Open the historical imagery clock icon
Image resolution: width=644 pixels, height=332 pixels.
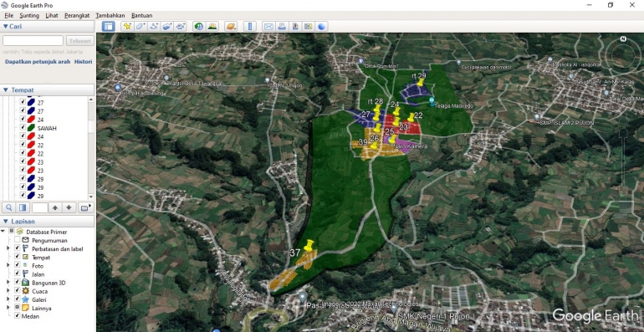click(x=199, y=27)
